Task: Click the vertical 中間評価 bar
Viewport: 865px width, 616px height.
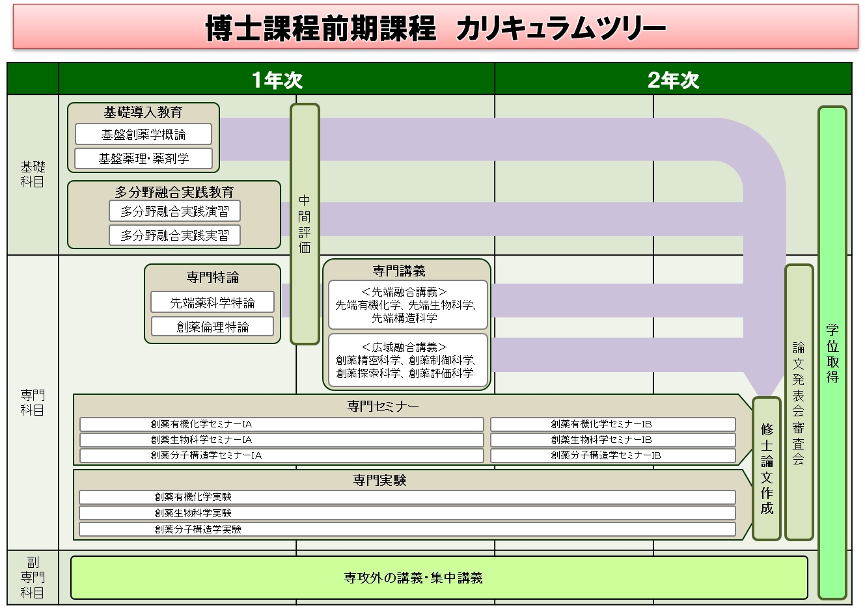Action: click(305, 224)
